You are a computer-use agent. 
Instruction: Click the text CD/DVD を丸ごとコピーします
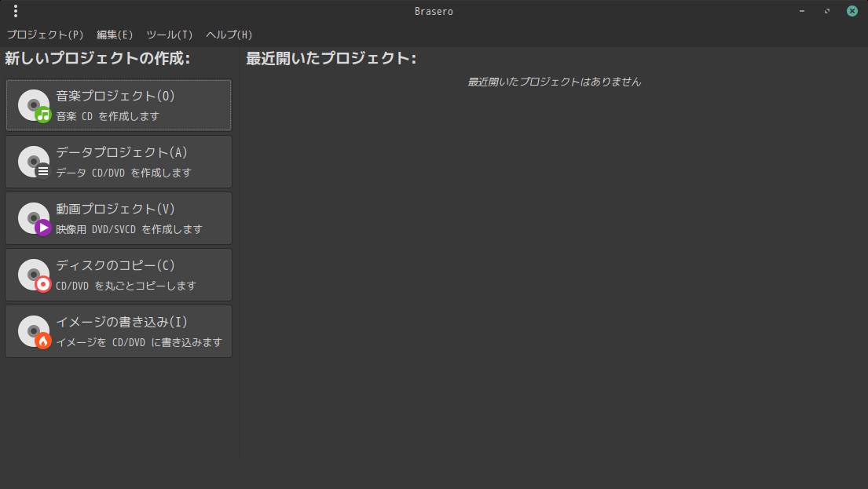pos(126,286)
